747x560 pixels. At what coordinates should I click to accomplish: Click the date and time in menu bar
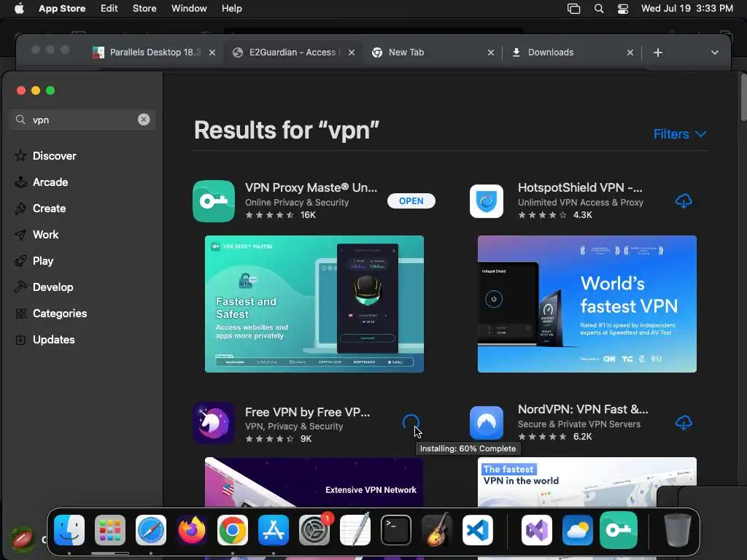pyautogui.click(x=686, y=9)
